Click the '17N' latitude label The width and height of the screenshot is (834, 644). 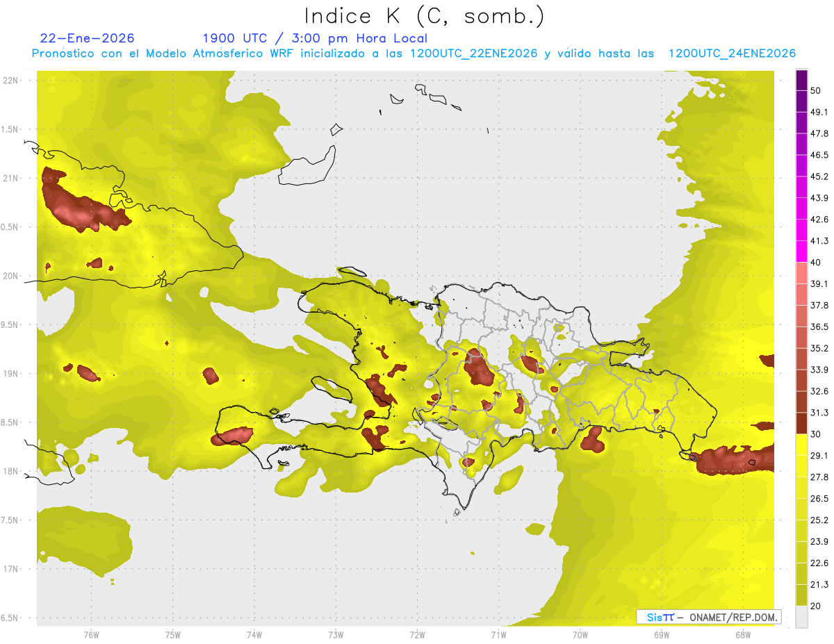click(10, 569)
